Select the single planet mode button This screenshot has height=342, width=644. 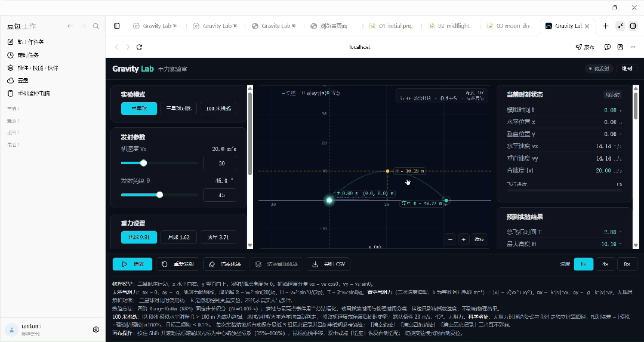tap(139, 109)
